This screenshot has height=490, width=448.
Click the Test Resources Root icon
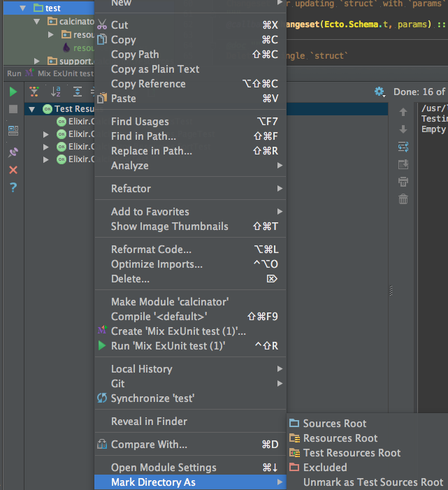coord(294,453)
